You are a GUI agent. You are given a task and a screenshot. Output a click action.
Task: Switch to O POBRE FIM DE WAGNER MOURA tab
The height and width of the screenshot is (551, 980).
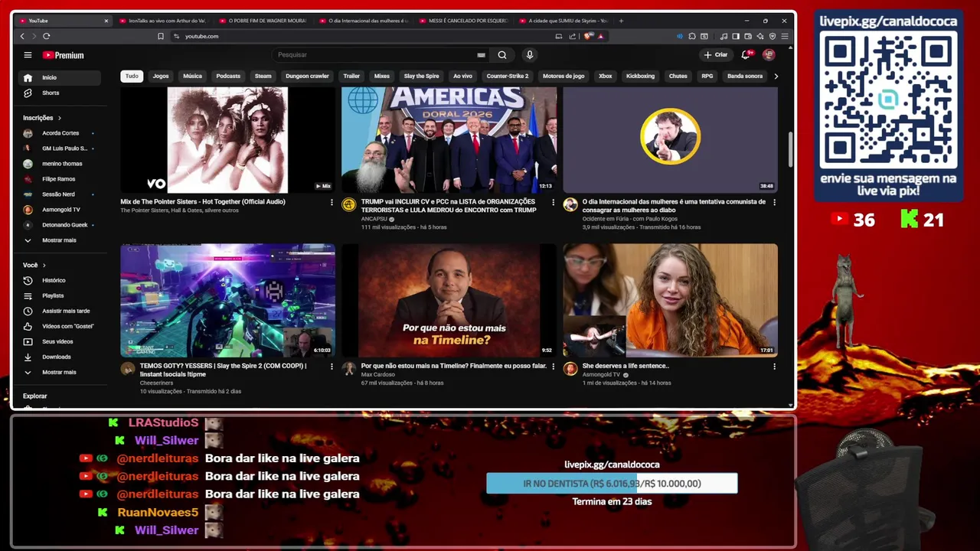pyautogui.click(x=262, y=21)
